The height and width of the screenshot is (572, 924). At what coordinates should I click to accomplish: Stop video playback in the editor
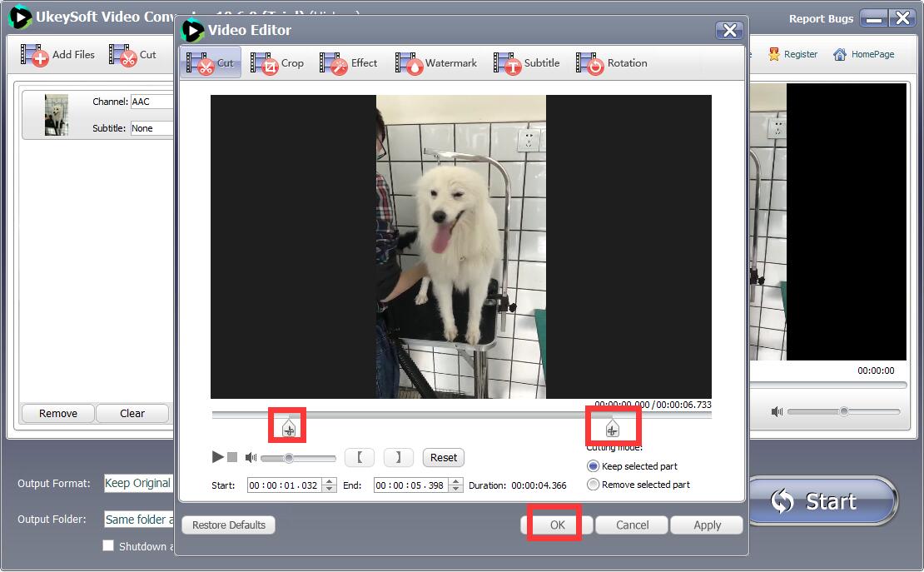tap(232, 457)
